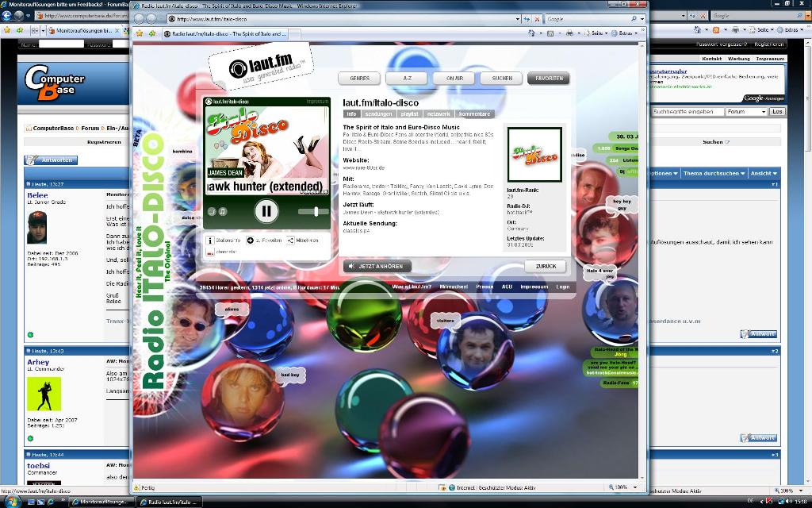Click Impressum link in the player header
This screenshot has height=508, width=812.
point(317,102)
